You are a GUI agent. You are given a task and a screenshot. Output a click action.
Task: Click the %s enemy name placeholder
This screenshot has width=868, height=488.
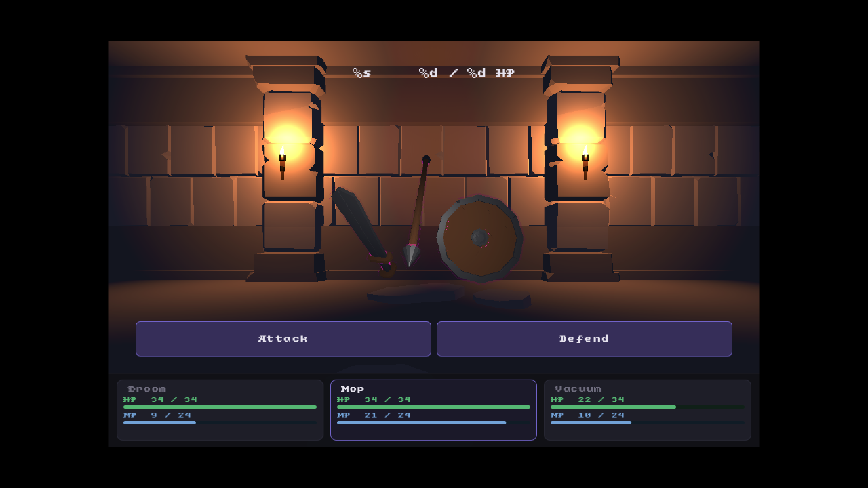(x=362, y=73)
